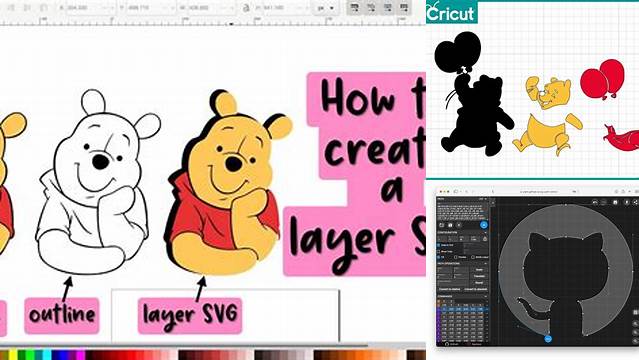This screenshot has width=639, height=360.
Task: Click the share icon in the path editor's top-right corner
Action: tap(635, 202)
